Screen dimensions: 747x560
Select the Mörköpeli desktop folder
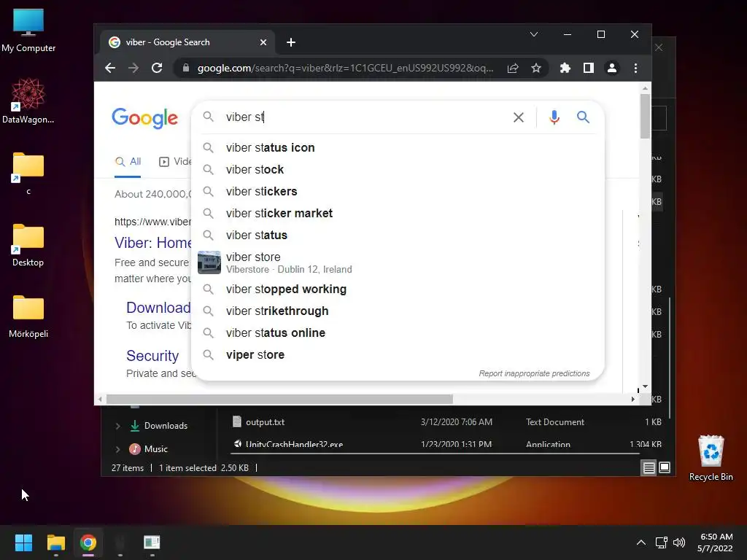(28, 316)
